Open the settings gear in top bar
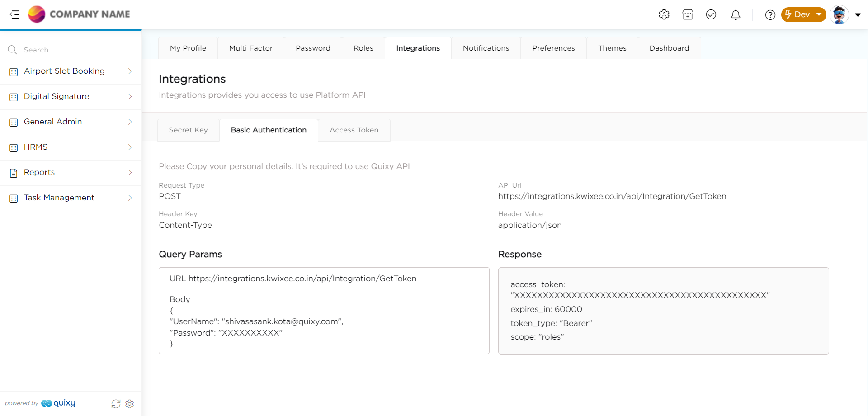This screenshot has width=868, height=416. pyautogui.click(x=664, y=14)
